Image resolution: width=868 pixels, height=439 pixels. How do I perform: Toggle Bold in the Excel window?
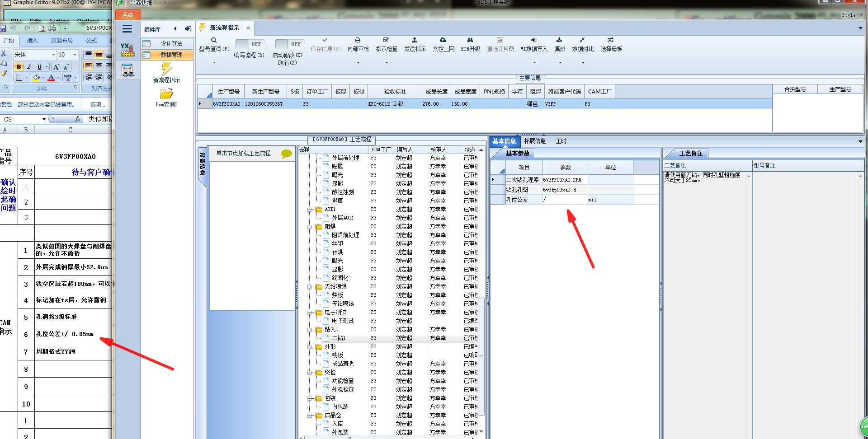coord(19,67)
